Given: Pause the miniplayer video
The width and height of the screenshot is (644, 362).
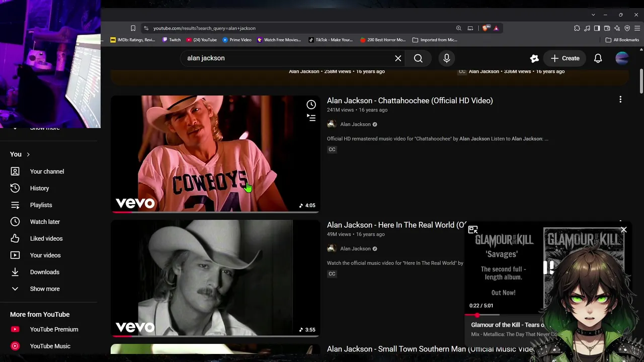Looking at the screenshot, I should (x=547, y=267).
